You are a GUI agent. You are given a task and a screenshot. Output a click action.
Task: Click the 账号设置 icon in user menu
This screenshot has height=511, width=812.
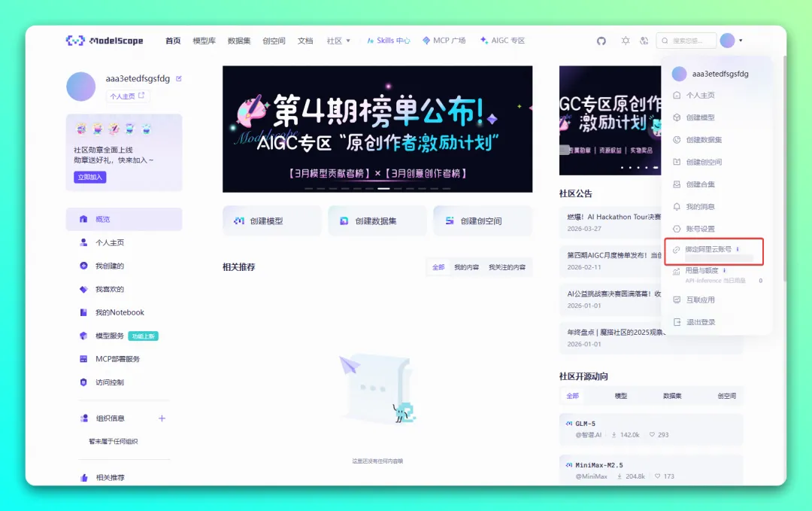[677, 229]
